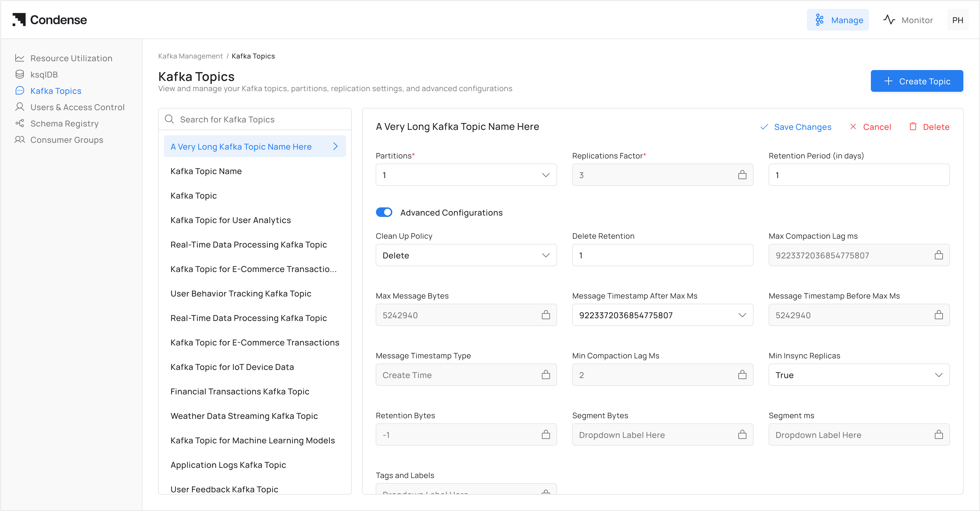Click the Kafka Management breadcrumb link
Viewport: 980px width, 511px height.
[190, 56]
